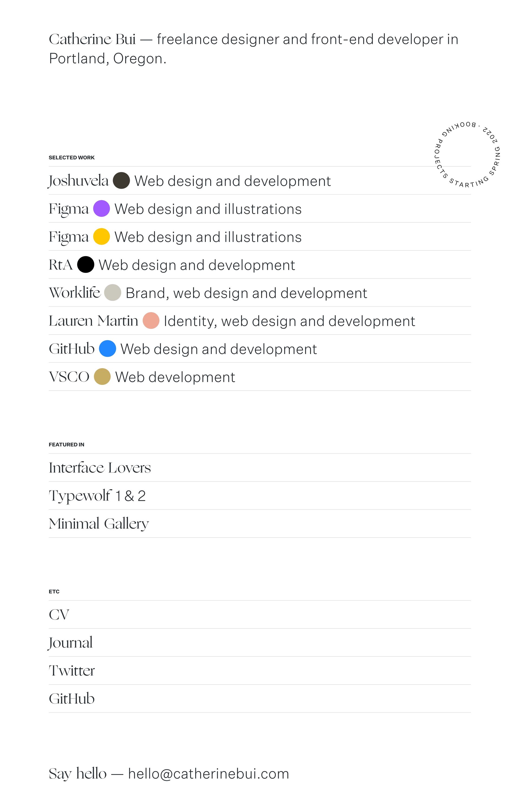Click the black circle beside RtA

coord(85,264)
